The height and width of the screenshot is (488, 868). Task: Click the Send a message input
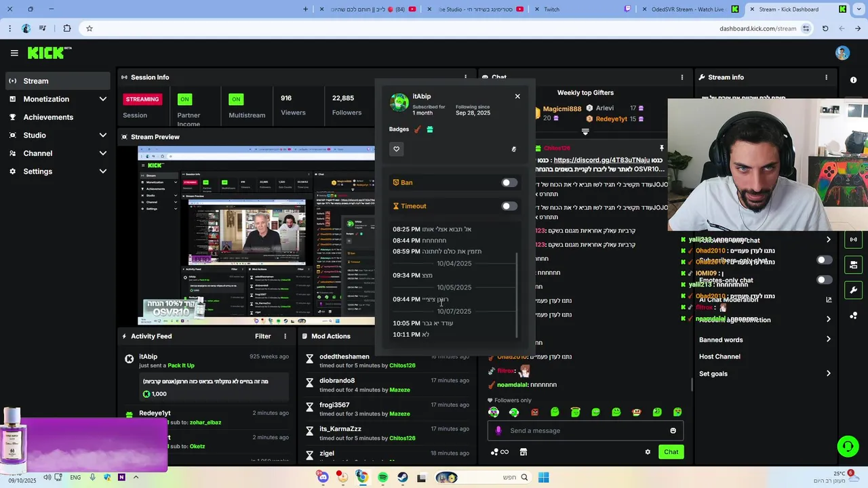[585, 430]
